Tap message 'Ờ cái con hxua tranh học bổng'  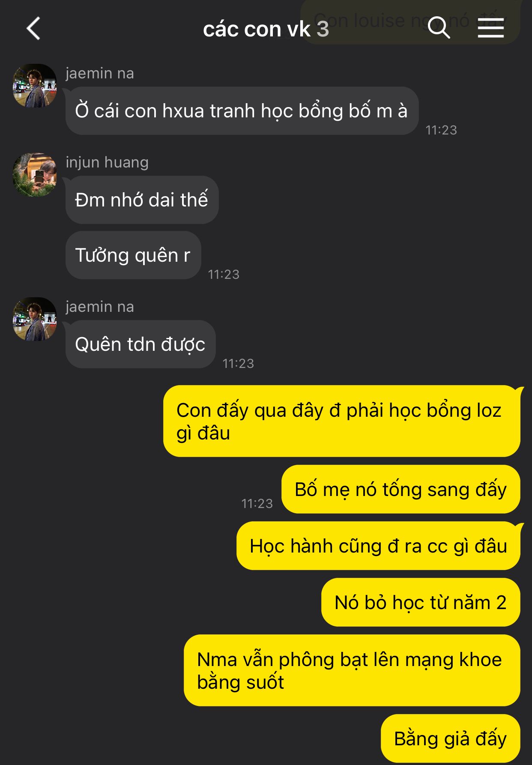tap(242, 111)
